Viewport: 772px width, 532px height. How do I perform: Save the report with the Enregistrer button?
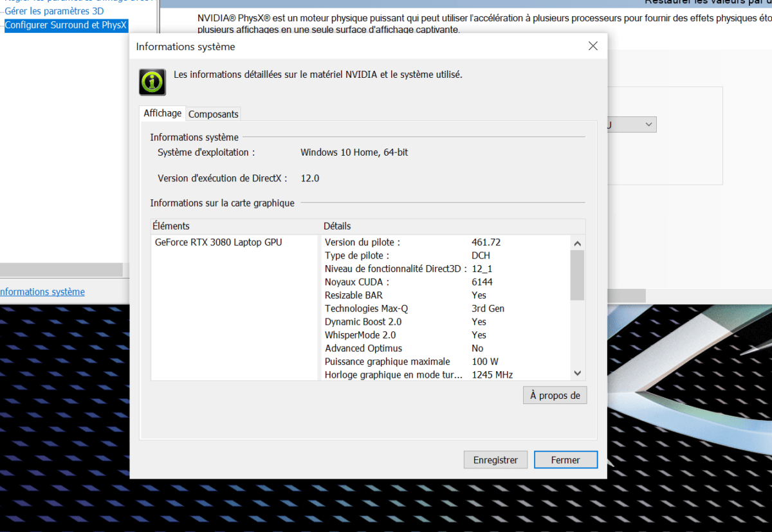(495, 460)
